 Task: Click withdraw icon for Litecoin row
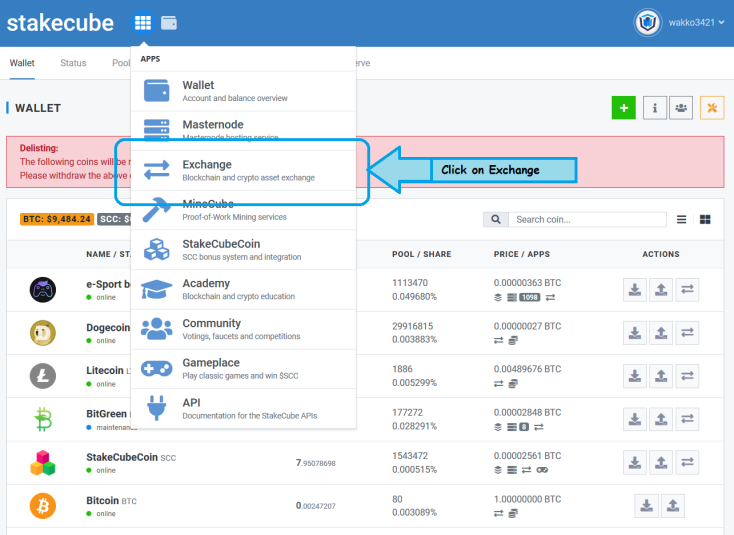(x=661, y=376)
